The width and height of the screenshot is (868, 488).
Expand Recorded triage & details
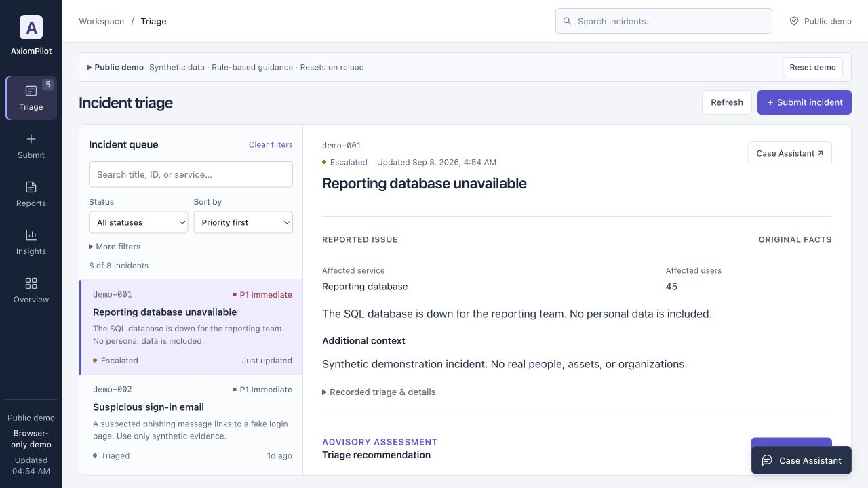[379, 392]
